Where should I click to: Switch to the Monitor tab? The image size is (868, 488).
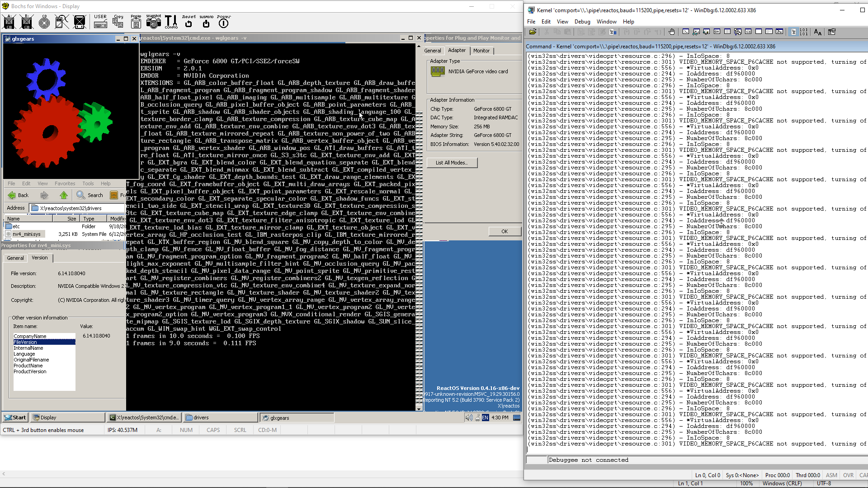click(481, 51)
